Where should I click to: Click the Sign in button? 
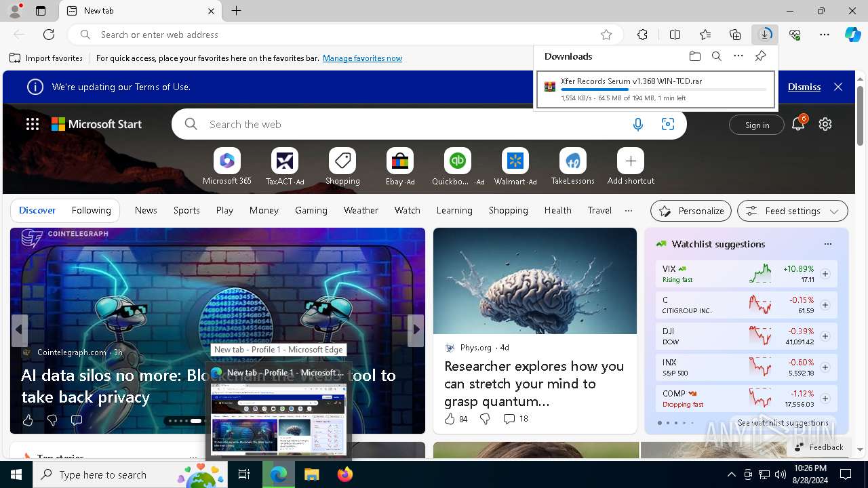[x=757, y=125]
